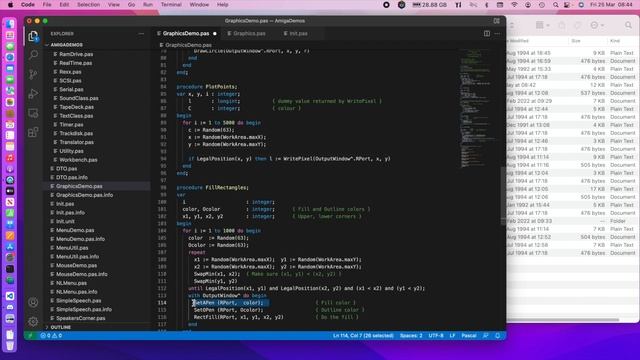
Task: Open Spotlight search in macOS menu bar
Action: [x=556, y=5]
